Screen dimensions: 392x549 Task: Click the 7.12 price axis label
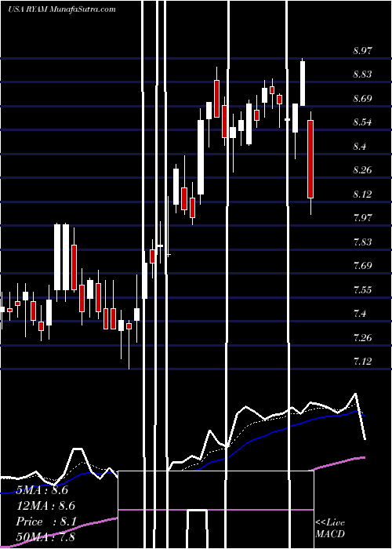click(362, 361)
